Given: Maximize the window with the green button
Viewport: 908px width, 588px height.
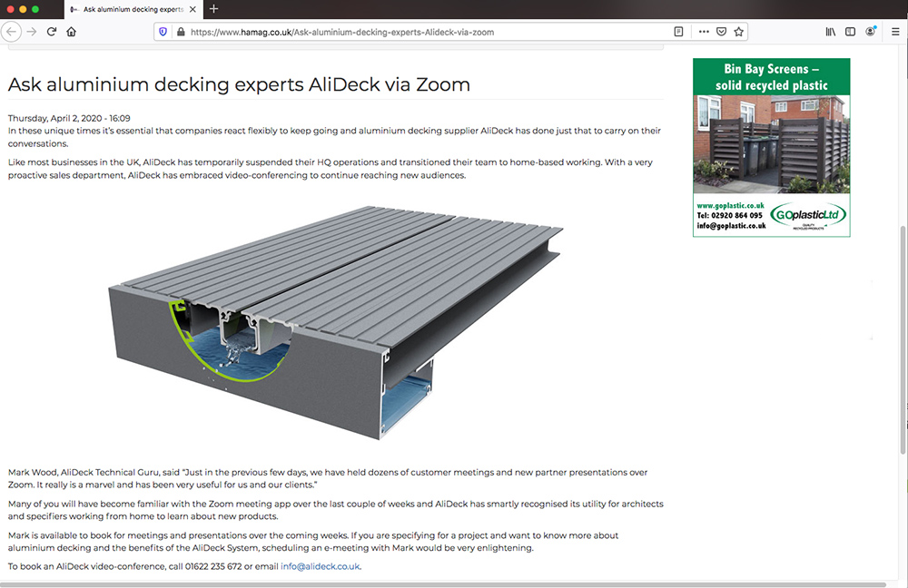Looking at the screenshot, I should point(35,9).
